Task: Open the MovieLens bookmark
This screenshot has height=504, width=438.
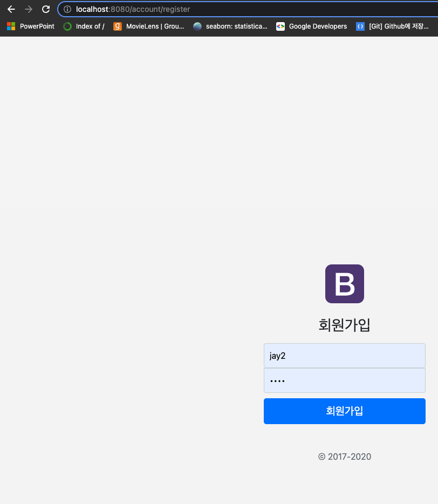Action: point(149,26)
